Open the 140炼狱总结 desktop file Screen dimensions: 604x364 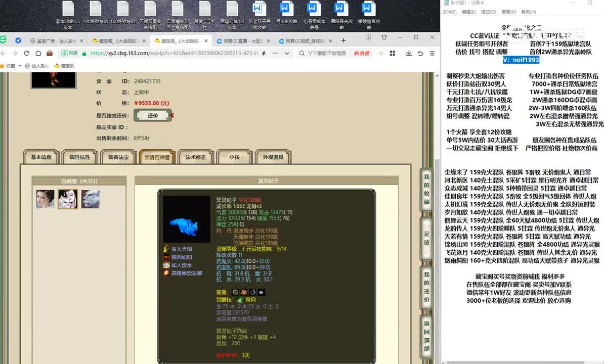(x=95, y=13)
